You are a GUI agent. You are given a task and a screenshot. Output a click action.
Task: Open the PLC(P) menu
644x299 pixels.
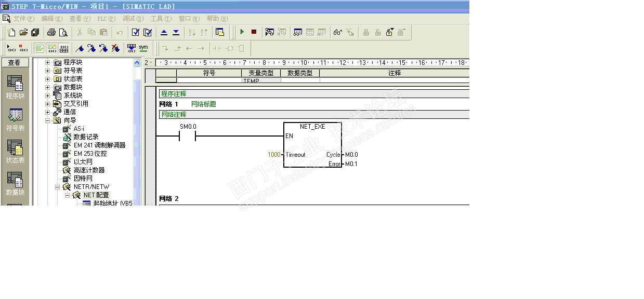coord(106,19)
